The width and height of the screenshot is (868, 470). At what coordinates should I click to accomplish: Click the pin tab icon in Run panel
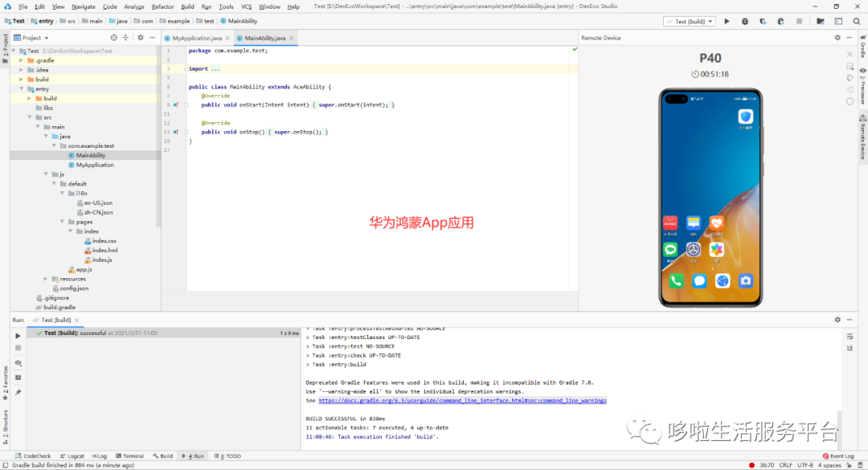(18, 393)
